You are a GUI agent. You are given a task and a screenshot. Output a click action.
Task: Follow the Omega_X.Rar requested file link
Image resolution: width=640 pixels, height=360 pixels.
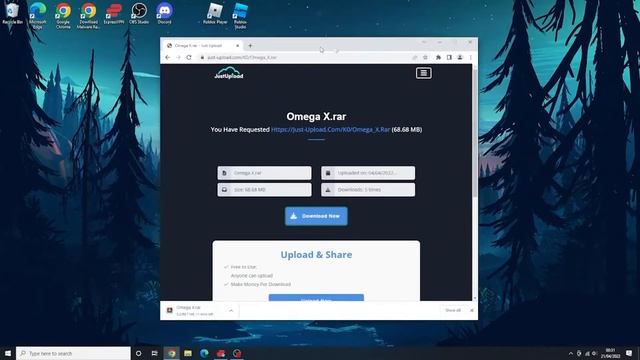tap(331, 129)
